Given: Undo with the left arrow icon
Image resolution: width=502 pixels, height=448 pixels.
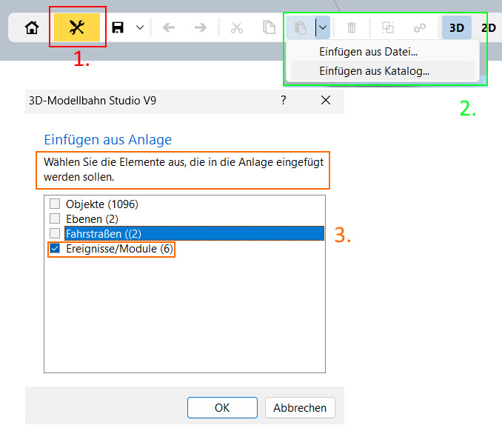Looking at the screenshot, I should [169, 27].
